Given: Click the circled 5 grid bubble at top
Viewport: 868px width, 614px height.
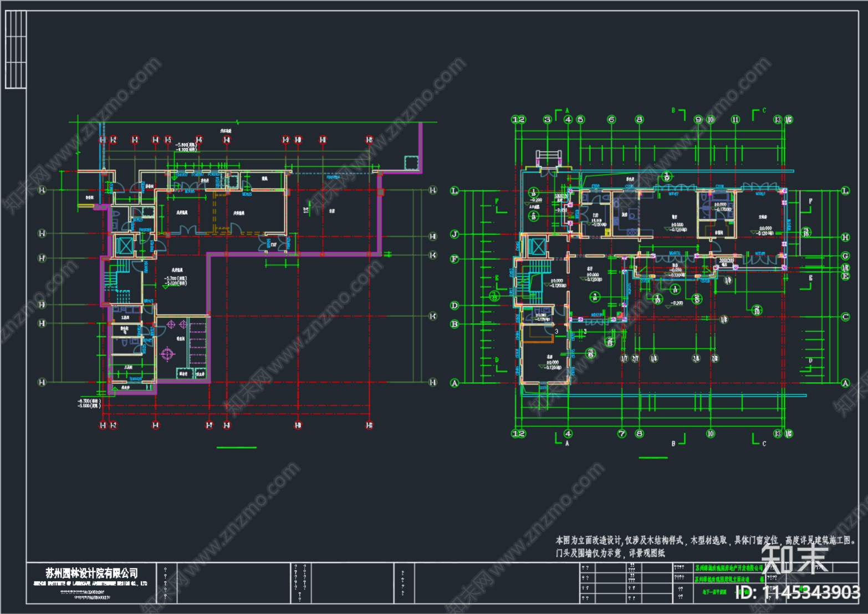Looking at the screenshot, I should (x=580, y=119).
